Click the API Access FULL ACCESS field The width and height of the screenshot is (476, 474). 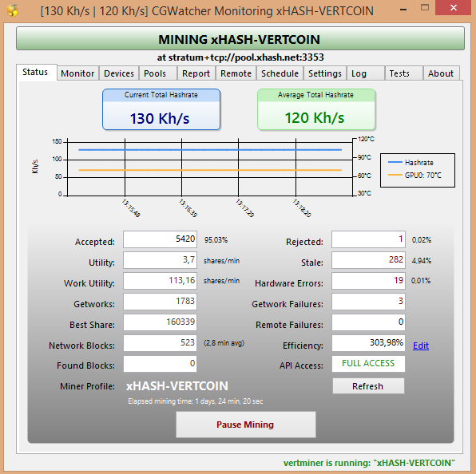368,364
